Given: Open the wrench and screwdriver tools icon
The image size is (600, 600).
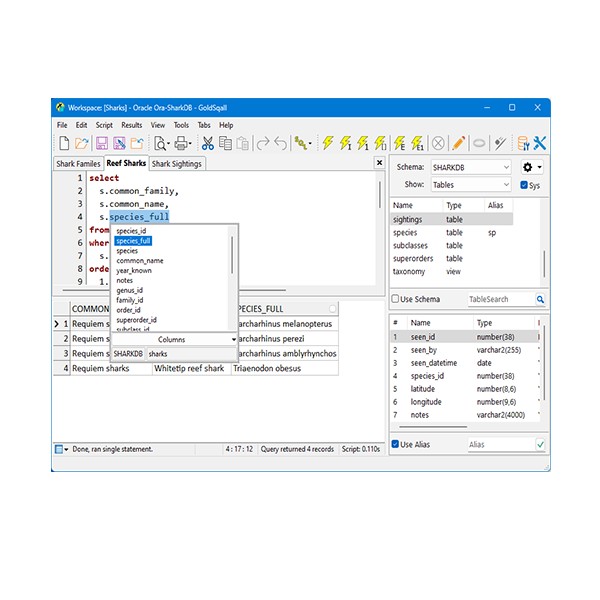Looking at the screenshot, I should coord(540,144).
